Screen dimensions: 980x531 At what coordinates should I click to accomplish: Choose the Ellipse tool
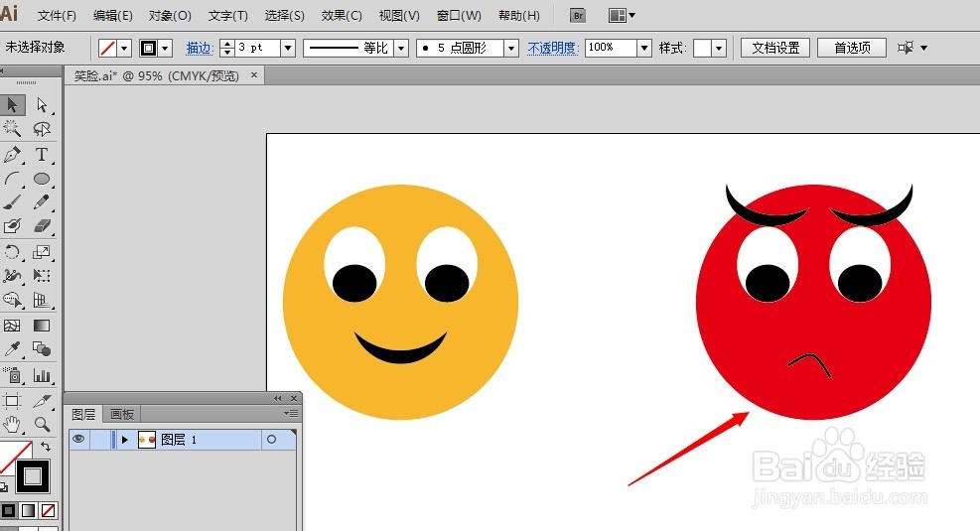coord(42,179)
